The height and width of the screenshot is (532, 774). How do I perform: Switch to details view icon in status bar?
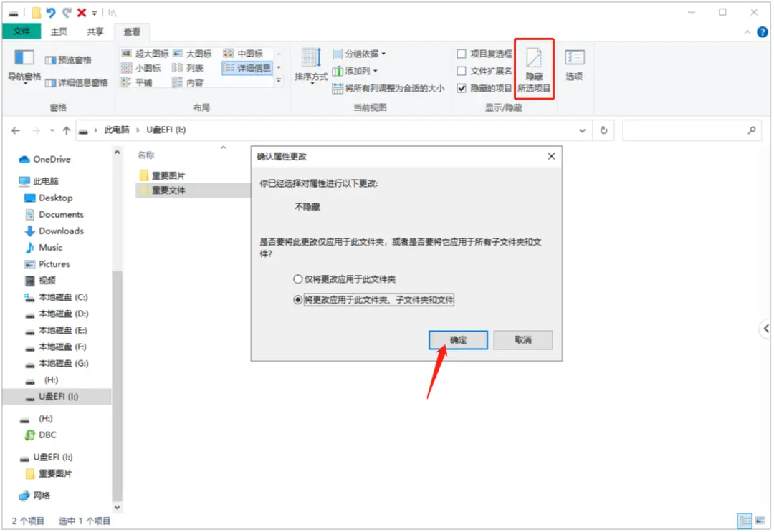click(x=745, y=521)
